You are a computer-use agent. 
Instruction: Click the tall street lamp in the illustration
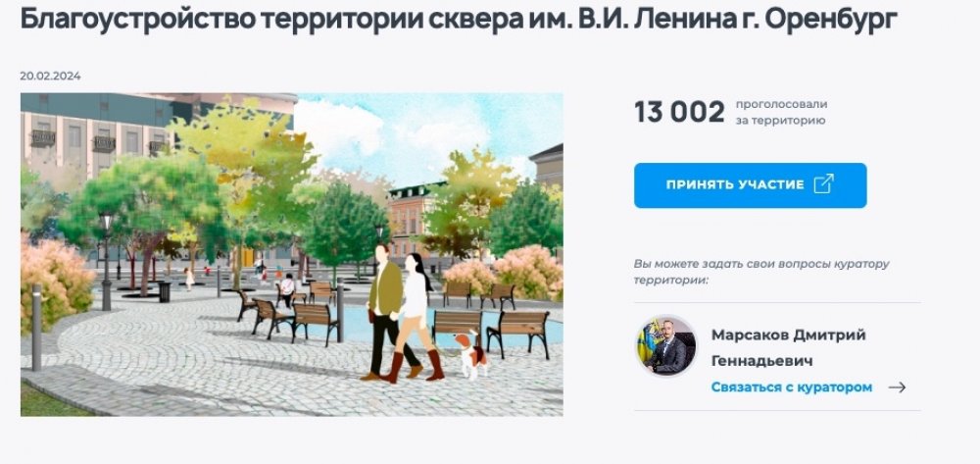(x=106, y=261)
